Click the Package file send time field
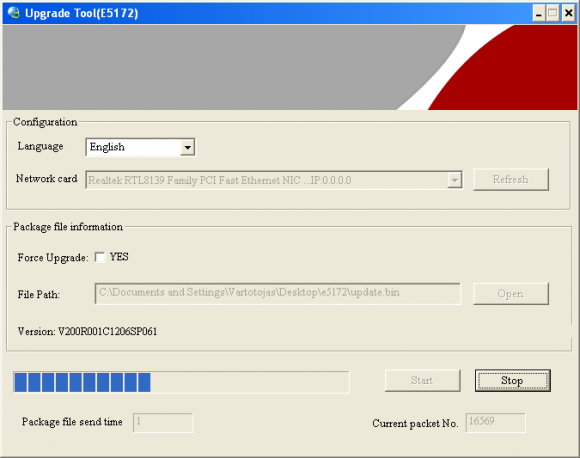 [163, 422]
